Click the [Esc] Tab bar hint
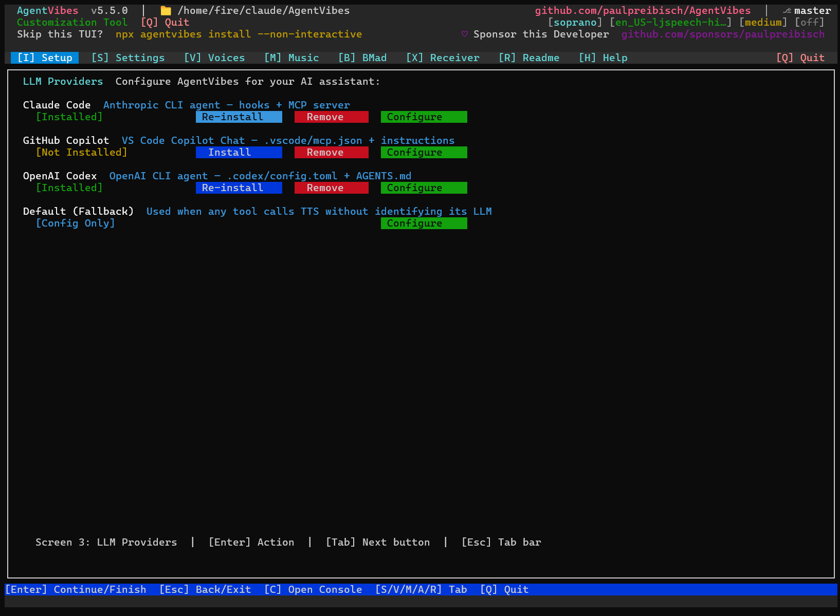This screenshot has height=616, width=840. point(501,543)
